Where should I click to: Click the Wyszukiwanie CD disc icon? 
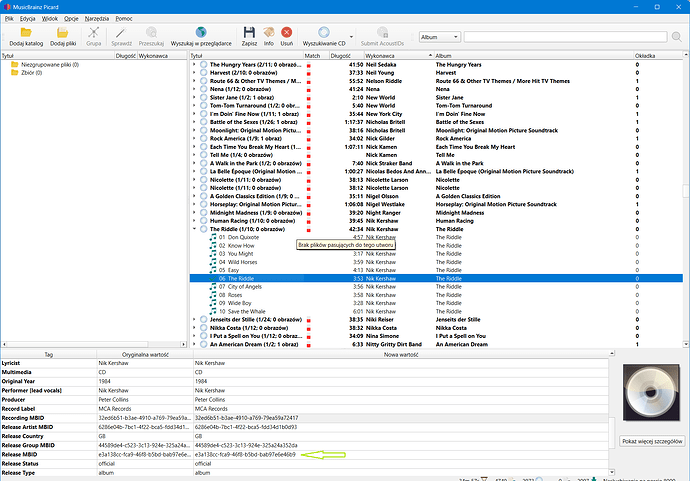point(324,33)
